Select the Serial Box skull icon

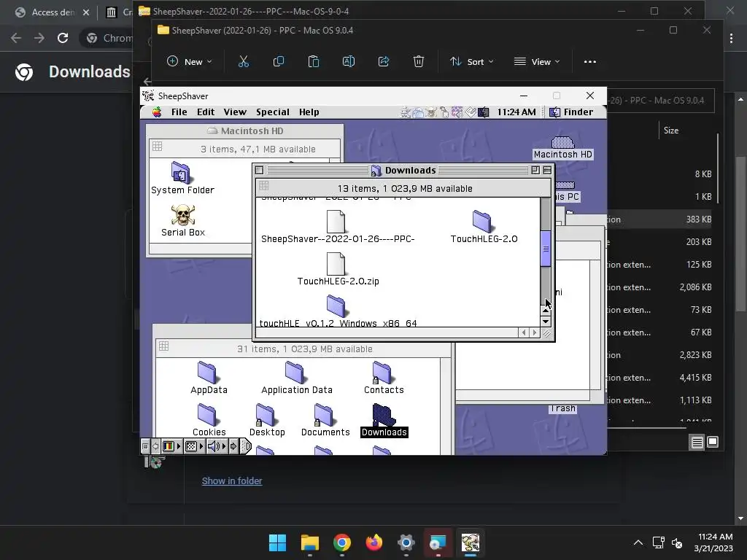coord(183,215)
